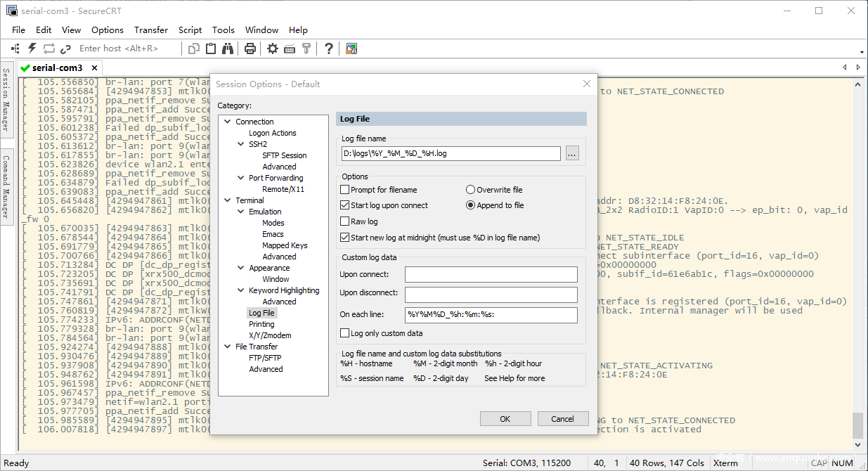This screenshot has height=471, width=868.
Task: Click the browse button beside log file name
Action: pos(572,153)
